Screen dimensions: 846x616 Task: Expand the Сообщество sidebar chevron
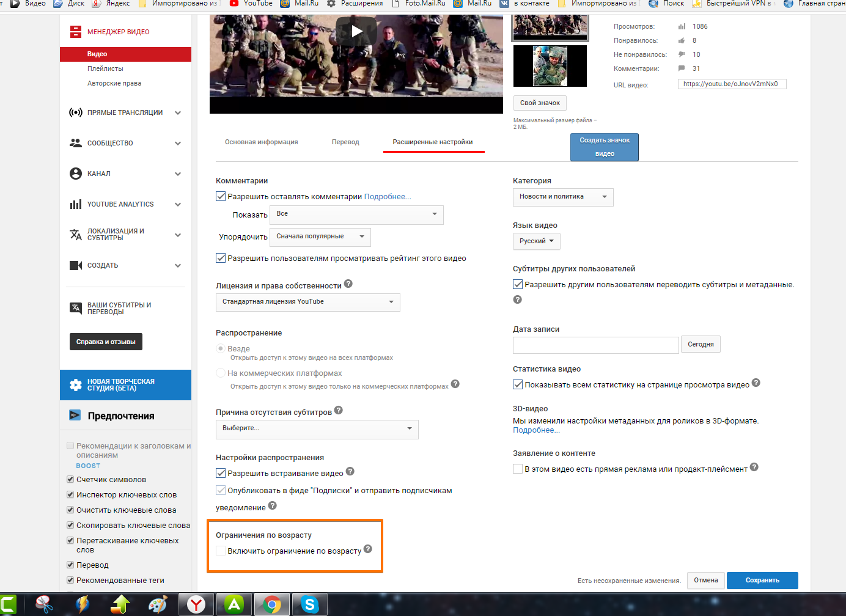pos(178,143)
